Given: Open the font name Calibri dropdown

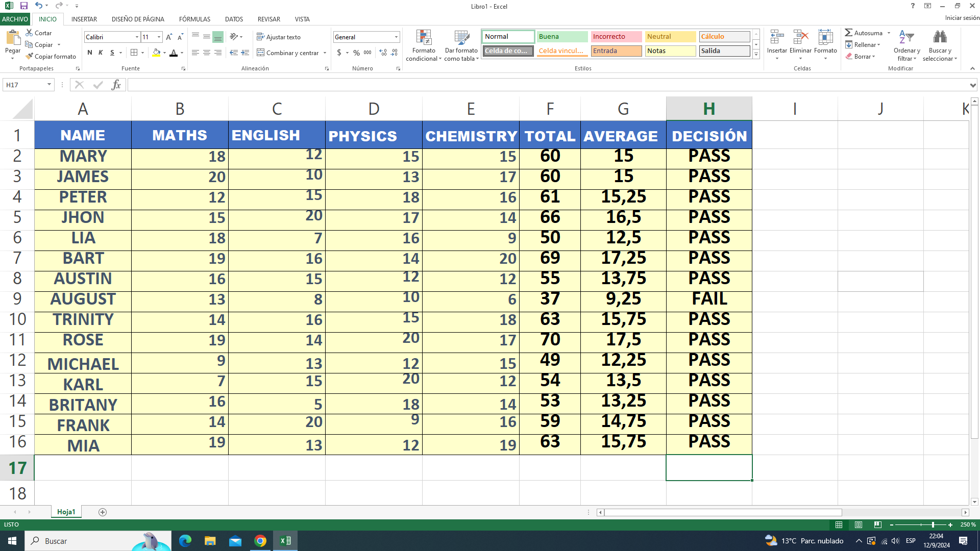Looking at the screenshot, I should click(x=137, y=37).
